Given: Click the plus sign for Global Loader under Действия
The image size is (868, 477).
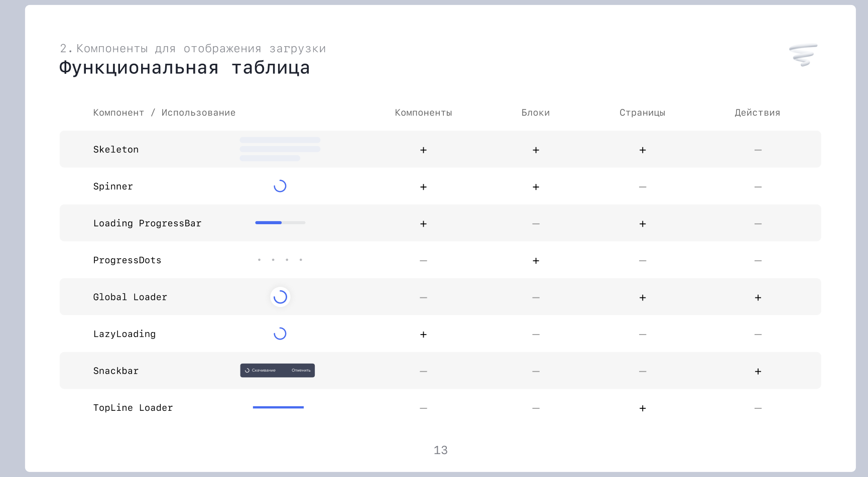Looking at the screenshot, I should tap(758, 297).
